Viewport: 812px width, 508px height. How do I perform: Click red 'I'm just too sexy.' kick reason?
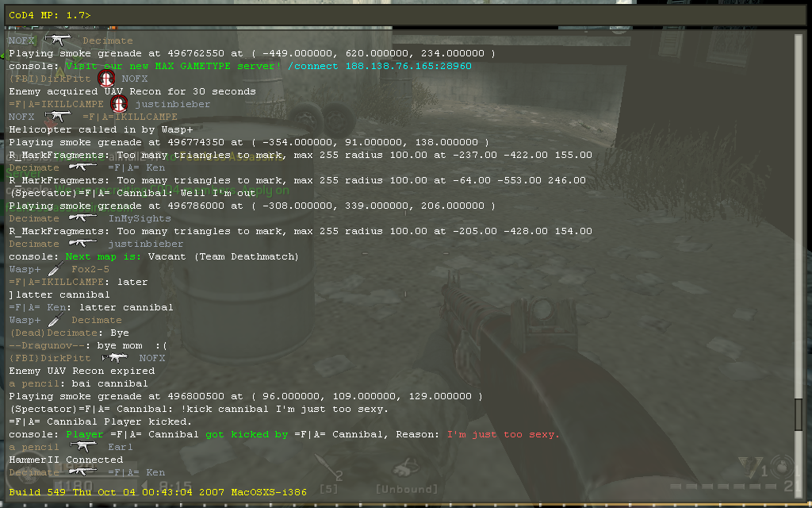click(504, 434)
